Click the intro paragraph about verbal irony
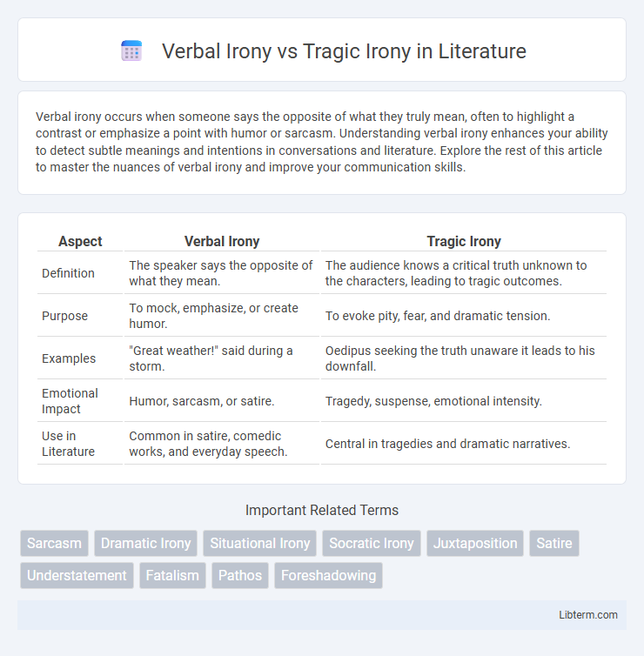Image resolution: width=644 pixels, height=656 pixels. 322,142
